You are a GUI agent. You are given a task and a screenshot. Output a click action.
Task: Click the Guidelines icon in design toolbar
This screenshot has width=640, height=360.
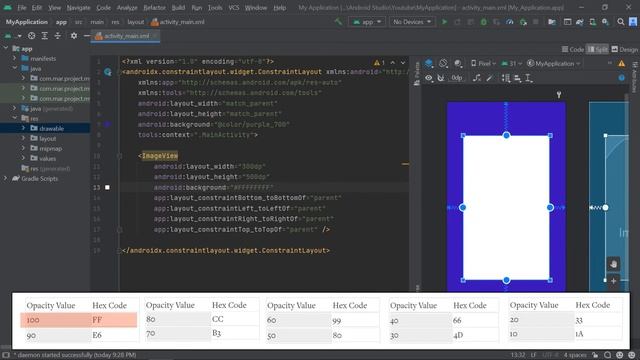(529, 78)
